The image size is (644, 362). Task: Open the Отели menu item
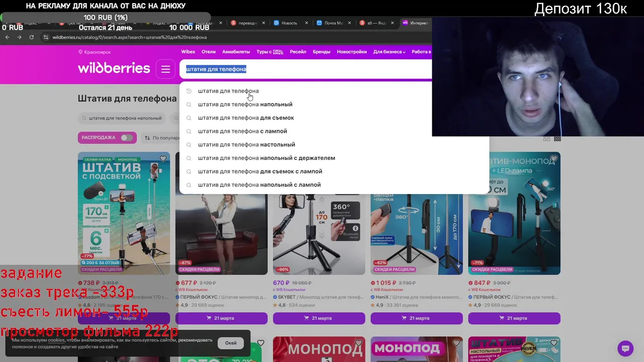point(208,52)
